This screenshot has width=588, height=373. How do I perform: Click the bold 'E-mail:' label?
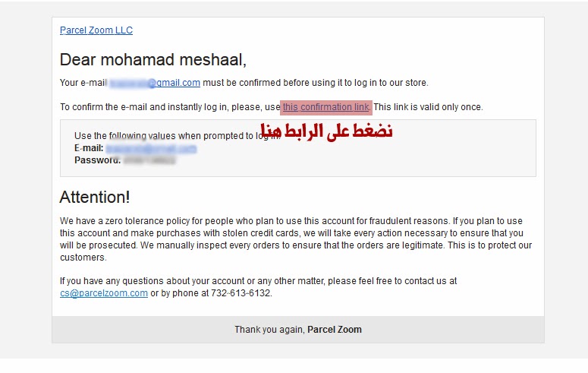[89, 148]
